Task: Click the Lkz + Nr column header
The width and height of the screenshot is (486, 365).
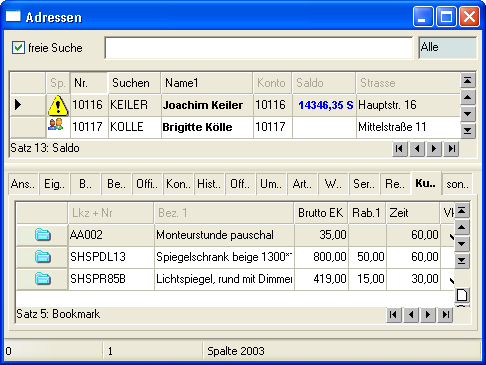Action: (x=111, y=213)
